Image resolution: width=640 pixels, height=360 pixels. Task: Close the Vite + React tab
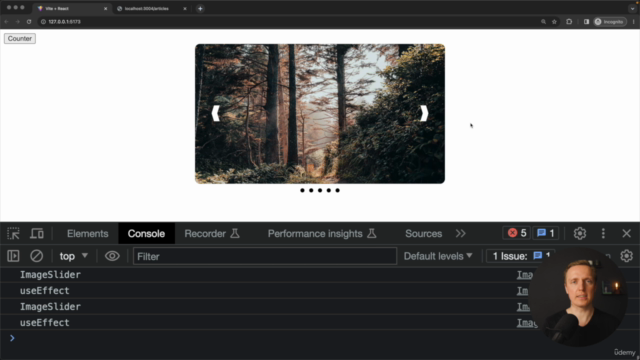[105, 8]
